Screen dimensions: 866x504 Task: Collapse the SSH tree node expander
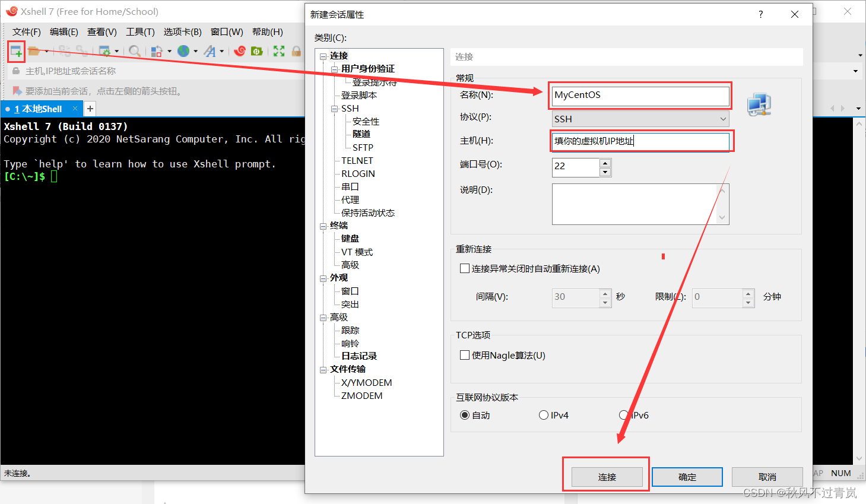[x=335, y=109]
